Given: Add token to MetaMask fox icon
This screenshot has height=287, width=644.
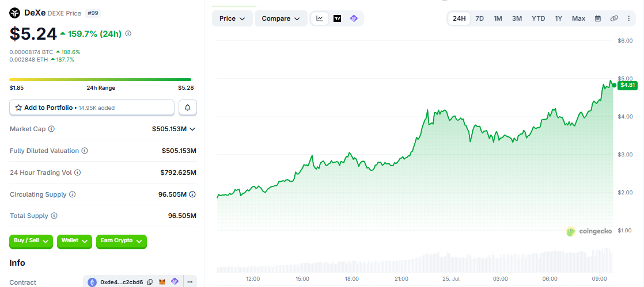Looking at the screenshot, I should [162, 282].
